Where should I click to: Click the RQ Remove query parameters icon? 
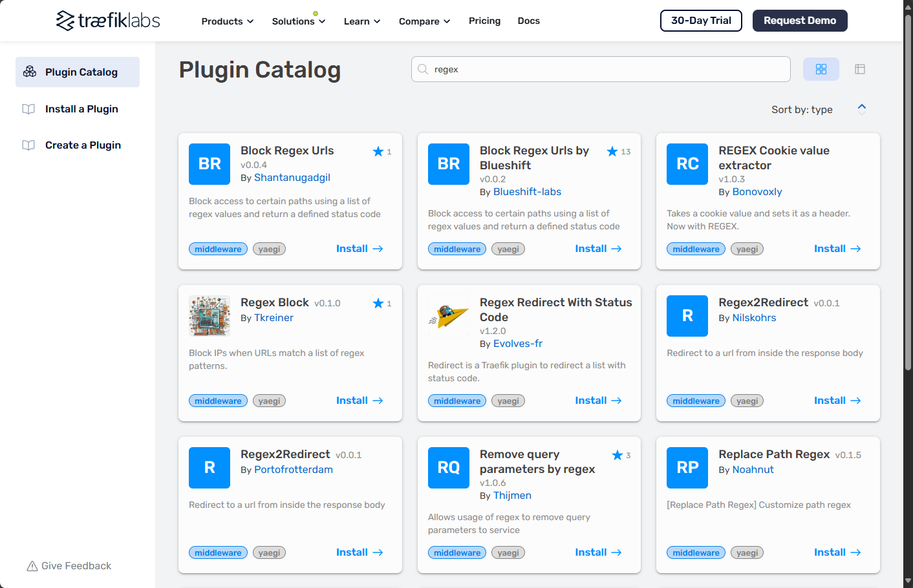(x=449, y=468)
